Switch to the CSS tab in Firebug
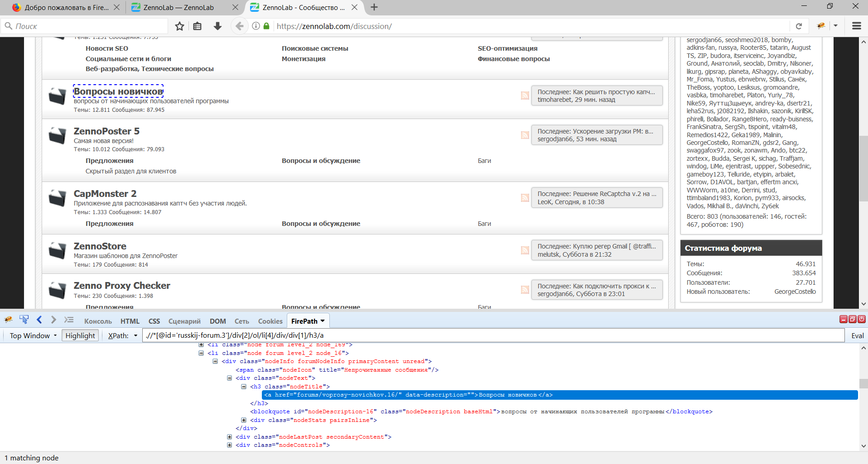868x464 pixels. [x=154, y=321]
